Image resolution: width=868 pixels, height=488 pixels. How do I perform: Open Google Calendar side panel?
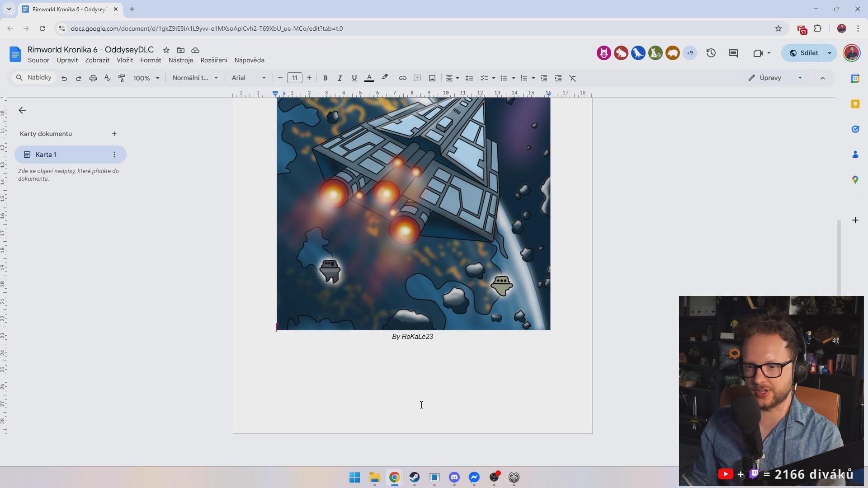click(x=855, y=79)
